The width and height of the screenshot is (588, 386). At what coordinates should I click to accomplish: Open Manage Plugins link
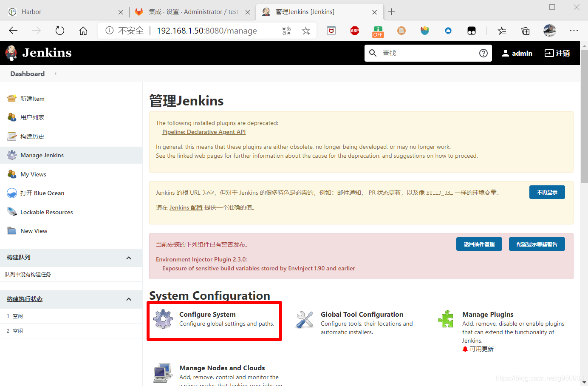coord(488,314)
